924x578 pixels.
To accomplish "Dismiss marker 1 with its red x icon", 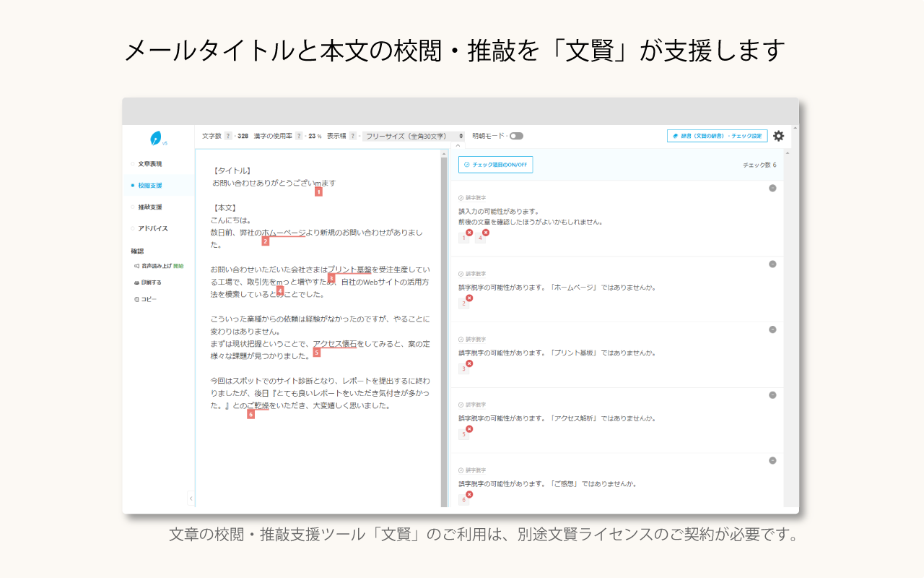I will [x=468, y=232].
